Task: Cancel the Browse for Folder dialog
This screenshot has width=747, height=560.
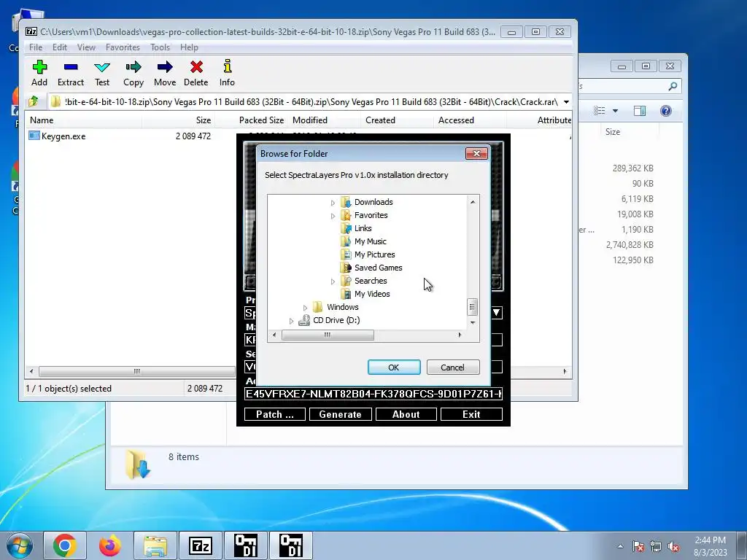Action: (x=452, y=367)
